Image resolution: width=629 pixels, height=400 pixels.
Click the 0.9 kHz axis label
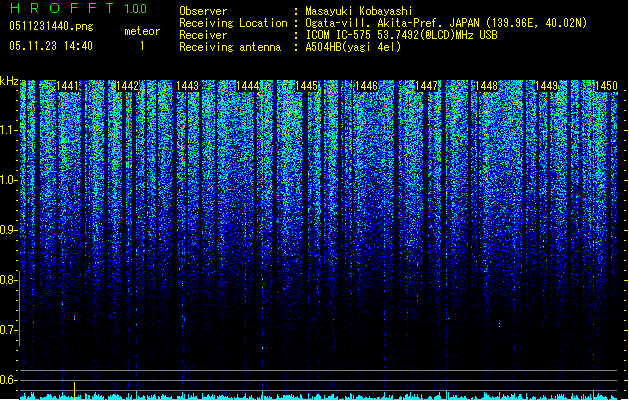tap(8, 230)
